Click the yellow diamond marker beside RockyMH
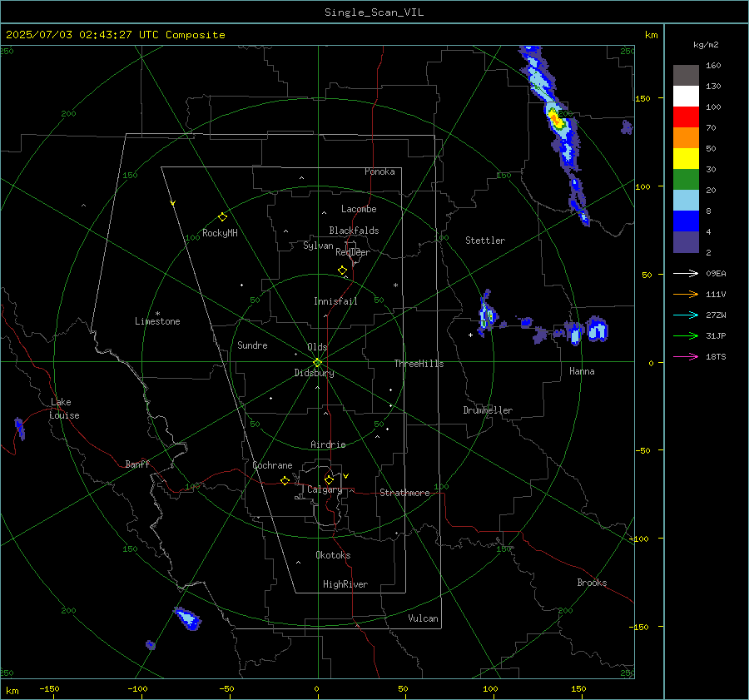The image size is (749, 700). click(x=222, y=217)
